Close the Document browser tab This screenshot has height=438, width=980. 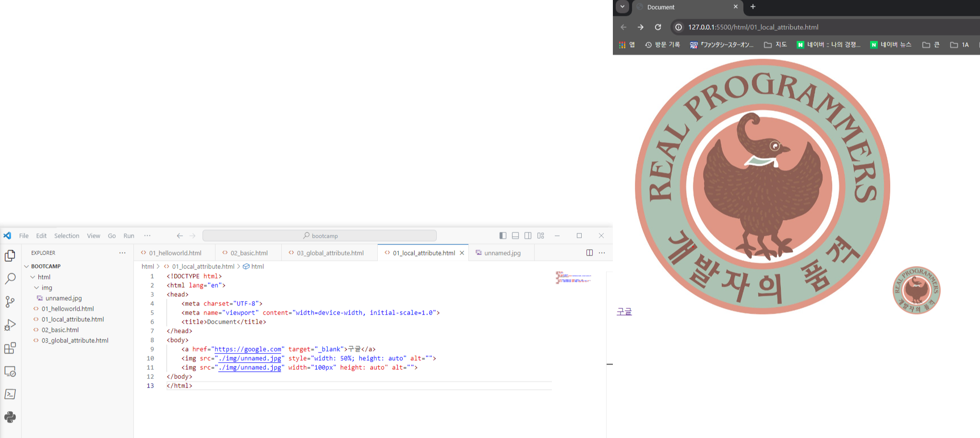click(x=736, y=7)
